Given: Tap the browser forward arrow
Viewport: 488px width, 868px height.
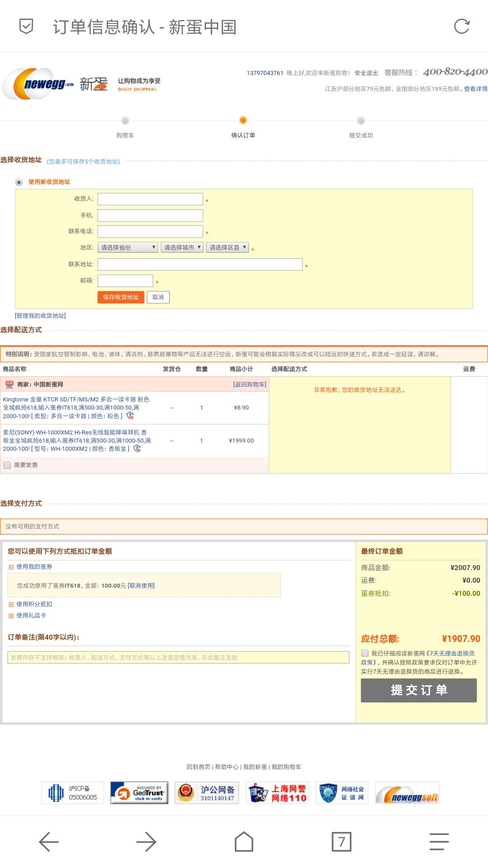Looking at the screenshot, I should (146, 842).
